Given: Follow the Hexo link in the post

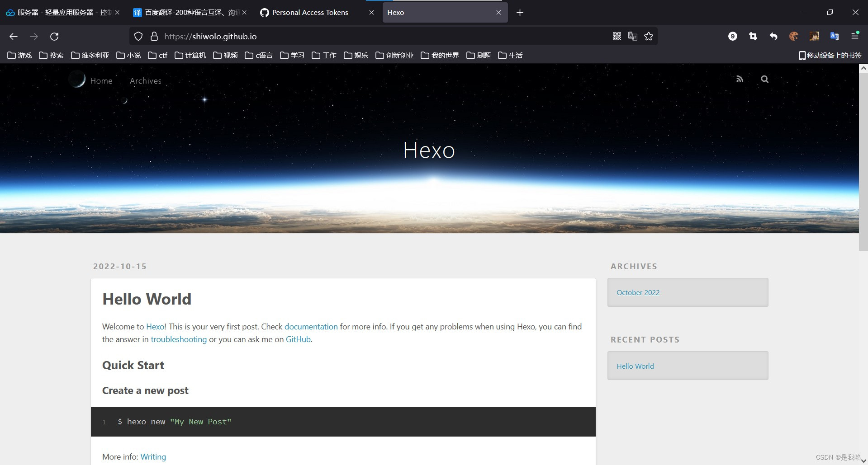Looking at the screenshot, I should click(155, 327).
